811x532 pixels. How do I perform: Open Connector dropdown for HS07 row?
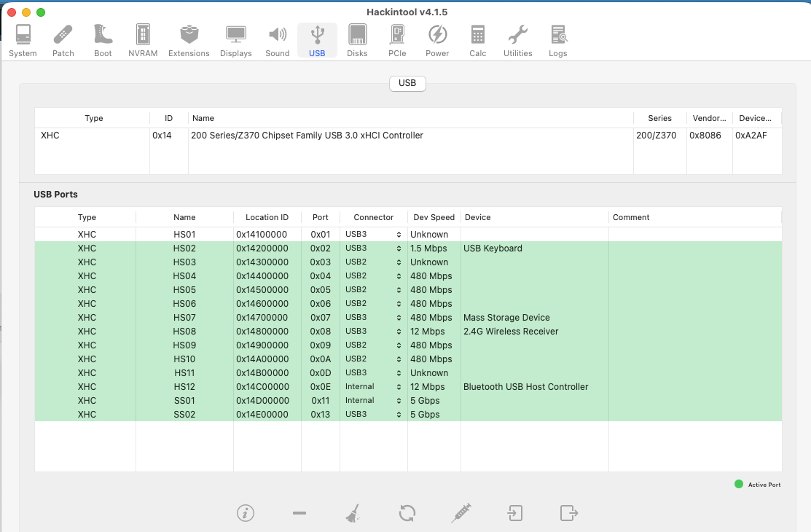point(373,318)
